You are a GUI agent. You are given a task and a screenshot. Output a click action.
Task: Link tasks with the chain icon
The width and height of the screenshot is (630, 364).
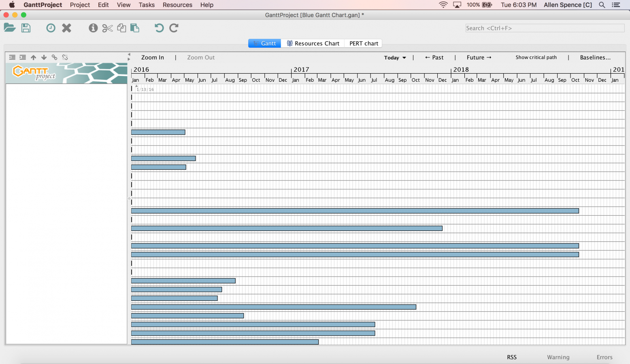click(x=54, y=57)
